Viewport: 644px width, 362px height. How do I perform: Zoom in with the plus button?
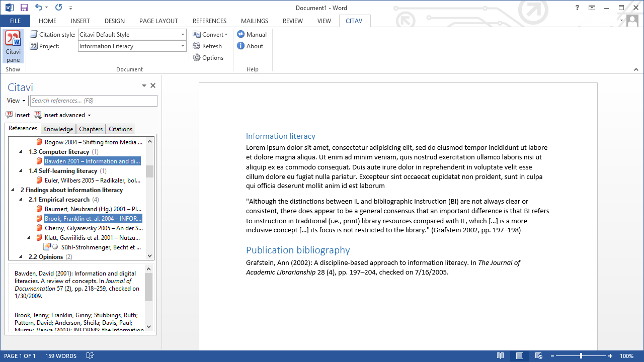[x=610, y=356]
